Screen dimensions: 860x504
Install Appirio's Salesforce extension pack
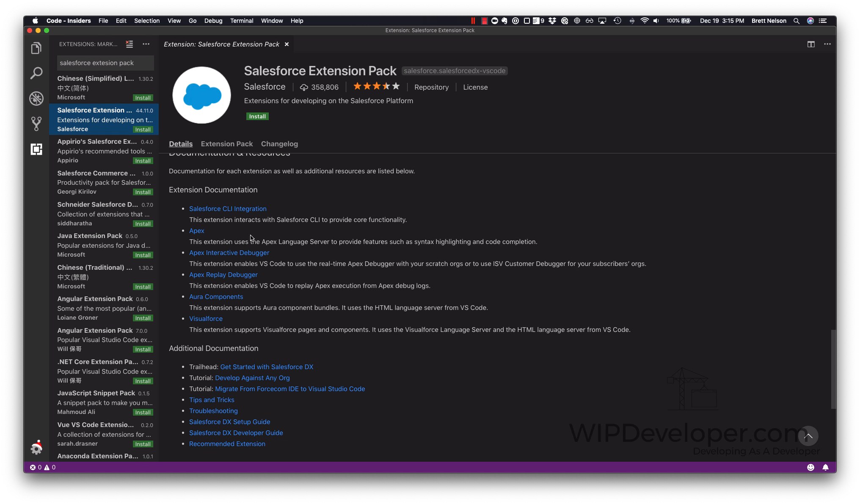pyautogui.click(x=143, y=161)
